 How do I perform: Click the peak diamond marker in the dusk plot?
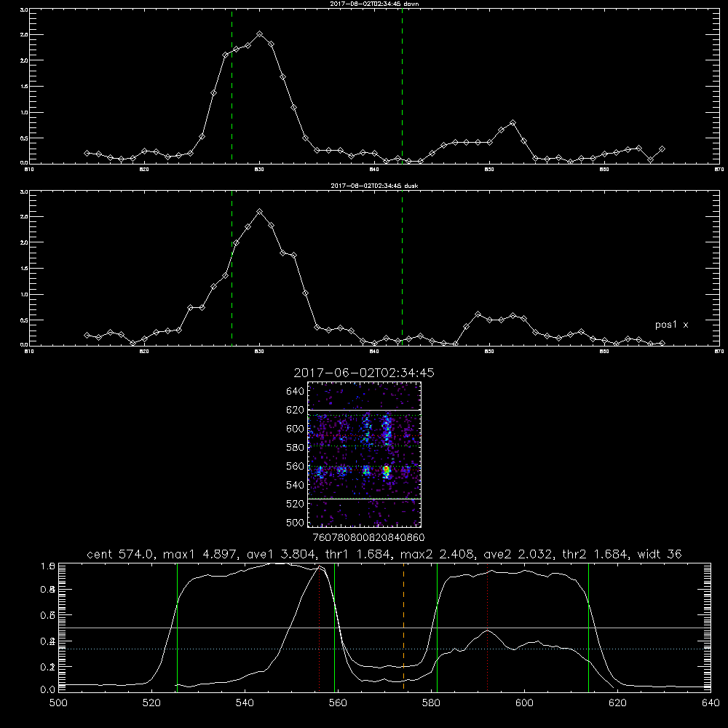point(260,212)
